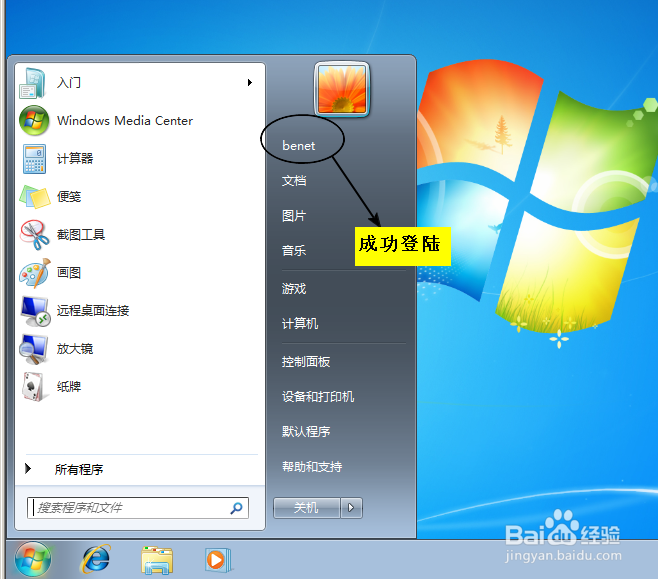
Task: Launch Windows Media Player from taskbar
Action: pos(218,560)
